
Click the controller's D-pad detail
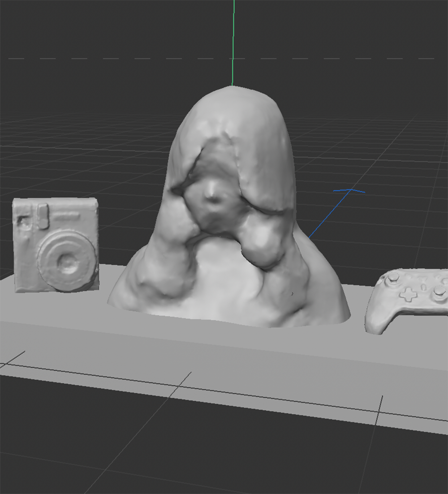click(408, 295)
